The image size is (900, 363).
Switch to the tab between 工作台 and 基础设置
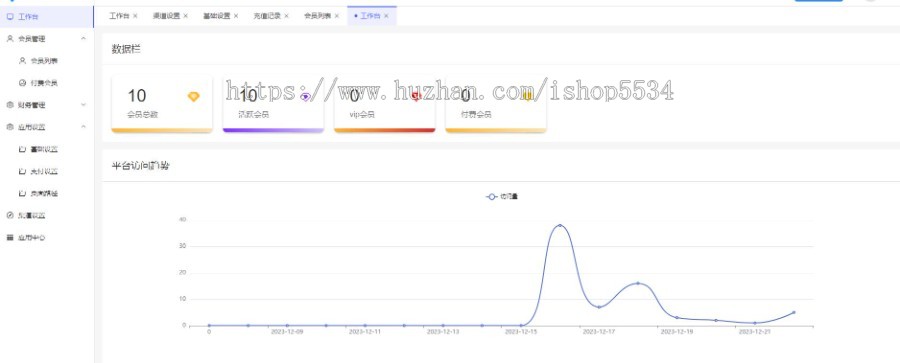[166, 16]
